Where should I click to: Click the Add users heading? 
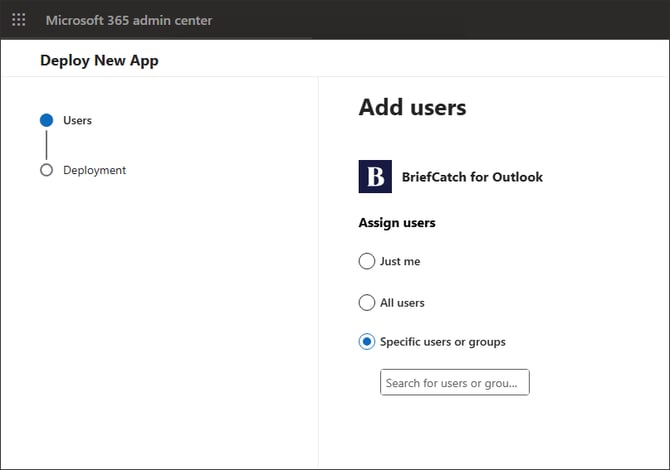tap(412, 107)
